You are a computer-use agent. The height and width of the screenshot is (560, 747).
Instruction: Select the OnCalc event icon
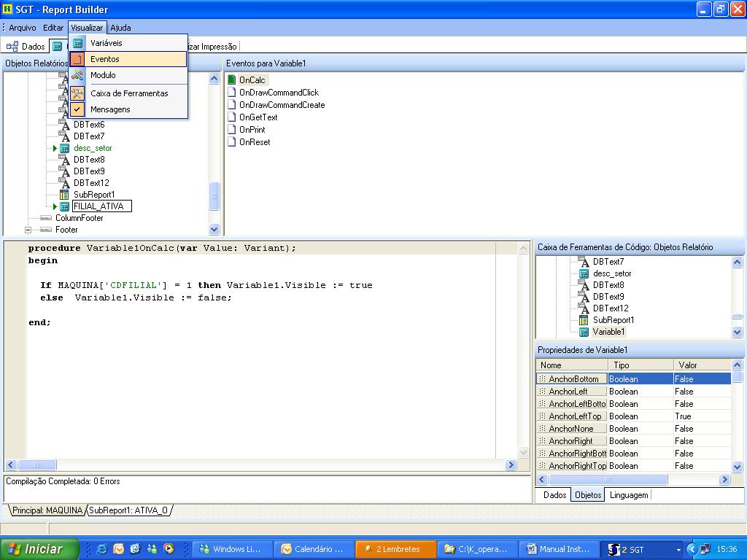pos(232,80)
